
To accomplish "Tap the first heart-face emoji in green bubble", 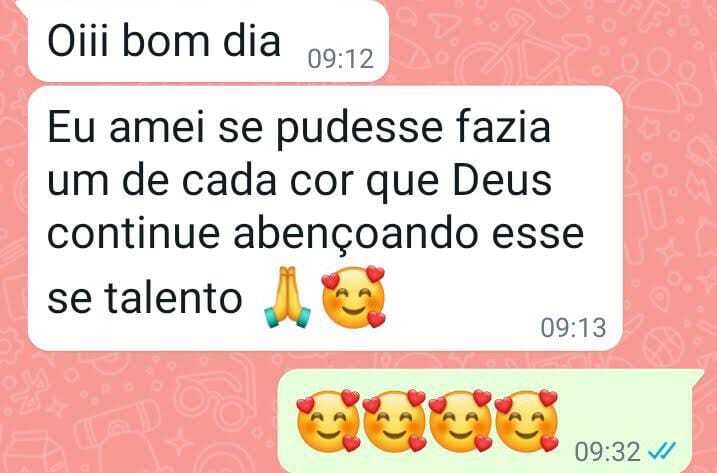I will [x=328, y=421].
